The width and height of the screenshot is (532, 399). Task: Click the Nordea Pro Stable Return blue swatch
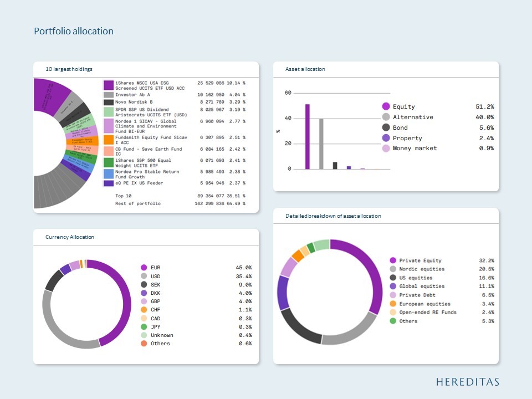pyautogui.click(x=109, y=174)
